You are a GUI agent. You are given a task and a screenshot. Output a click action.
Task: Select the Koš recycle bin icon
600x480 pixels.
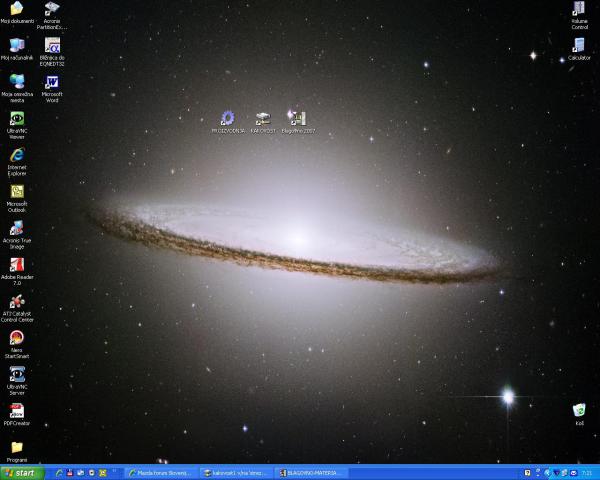pyautogui.click(x=579, y=410)
